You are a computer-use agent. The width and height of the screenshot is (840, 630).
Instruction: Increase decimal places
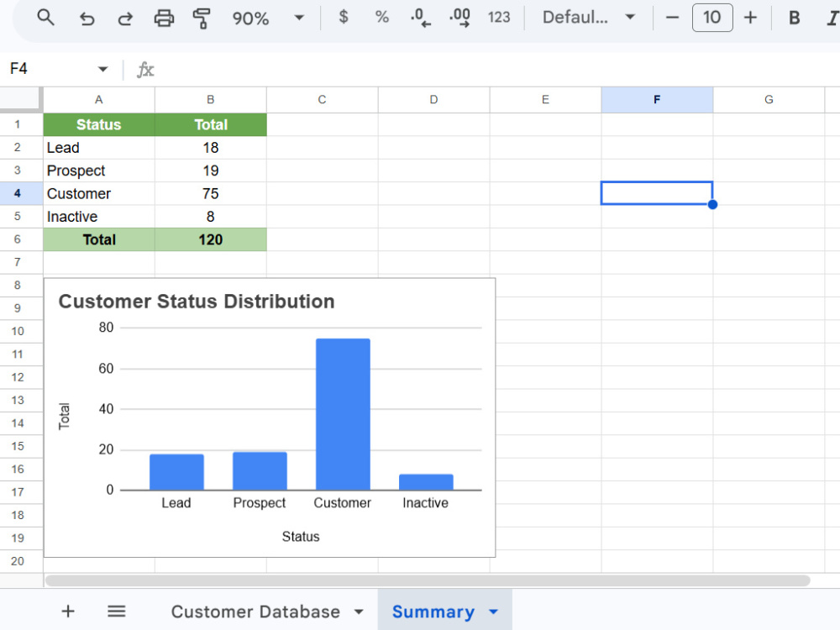460,18
